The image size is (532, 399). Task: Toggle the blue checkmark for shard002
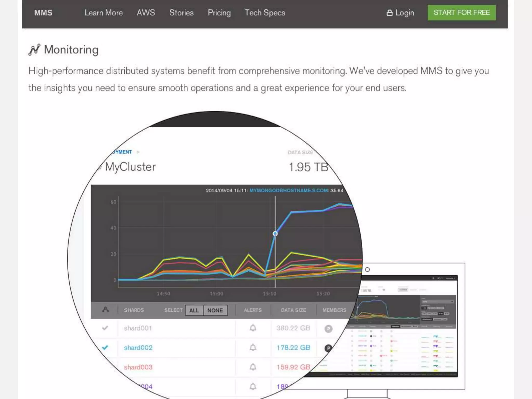tap(105, 348)
